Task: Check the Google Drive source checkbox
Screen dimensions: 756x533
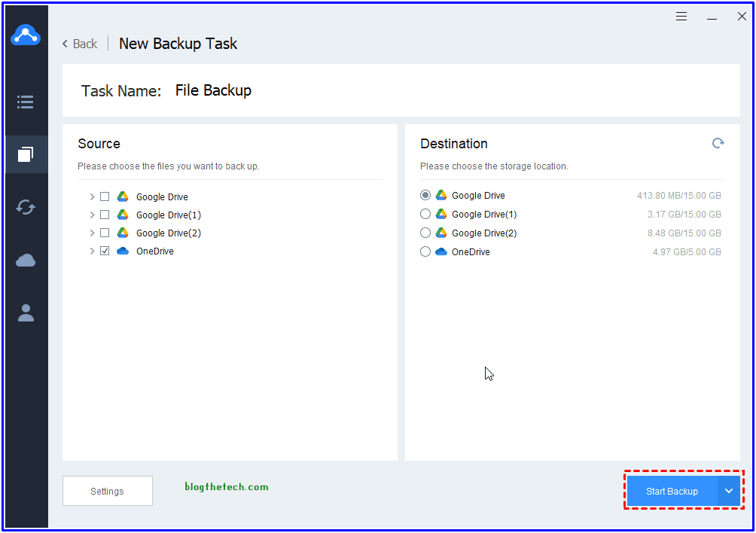Action: point(105,196)
